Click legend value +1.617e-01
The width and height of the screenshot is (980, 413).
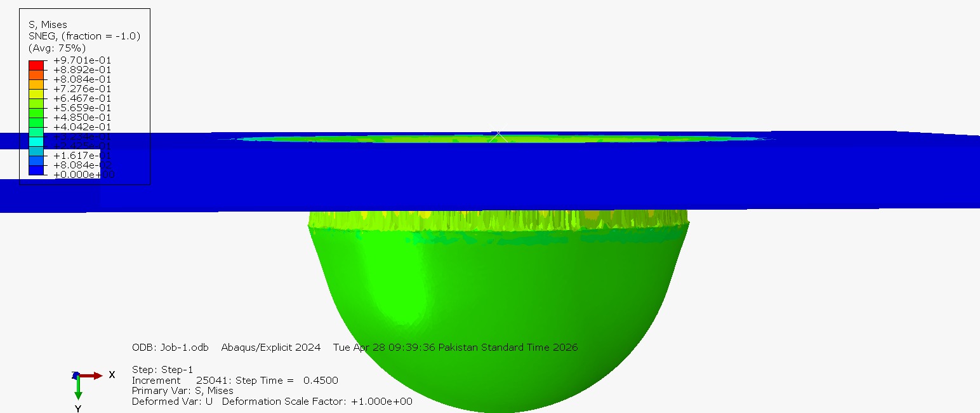pyautogui.click(x=82, y=156)
